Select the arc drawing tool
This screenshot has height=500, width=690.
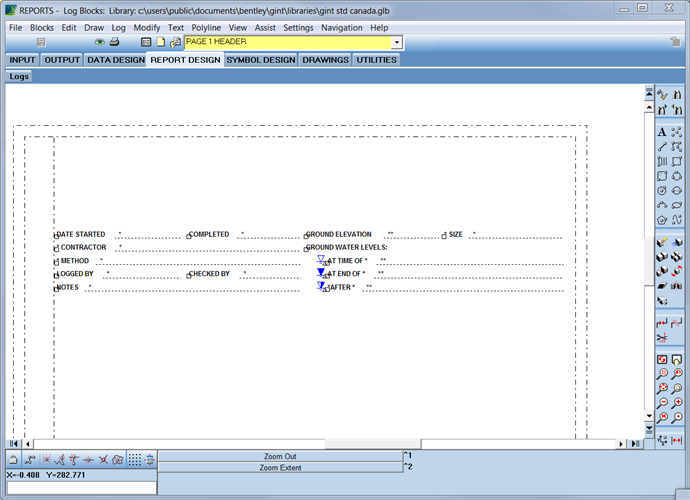point(662,205)
